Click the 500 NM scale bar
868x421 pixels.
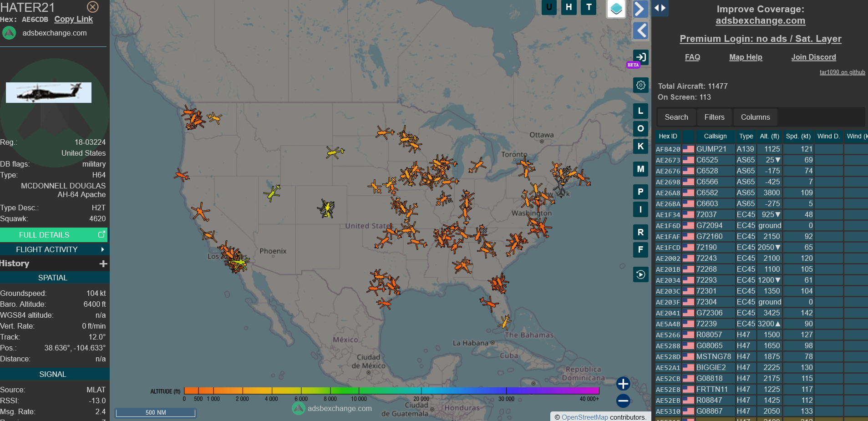coord(156,412)
